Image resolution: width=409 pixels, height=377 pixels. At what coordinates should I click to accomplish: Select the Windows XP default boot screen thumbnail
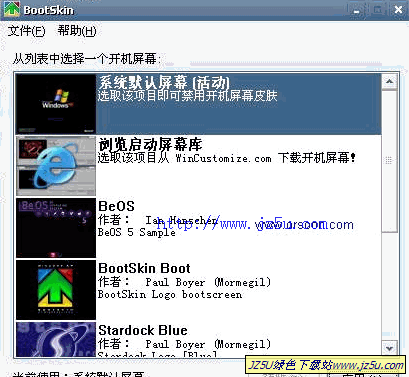point(56,104)
